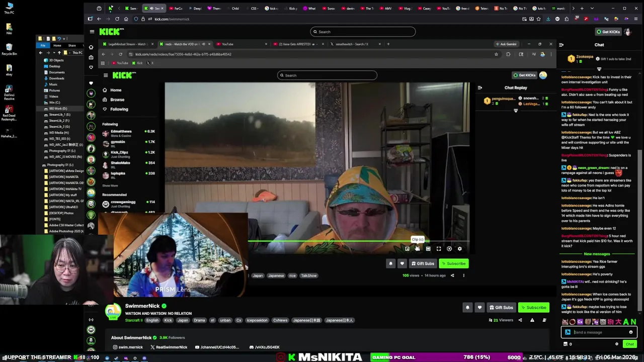Collapse inner chat replay panel arrow
This screenshot has width=644, height=362.
(479, 88)
